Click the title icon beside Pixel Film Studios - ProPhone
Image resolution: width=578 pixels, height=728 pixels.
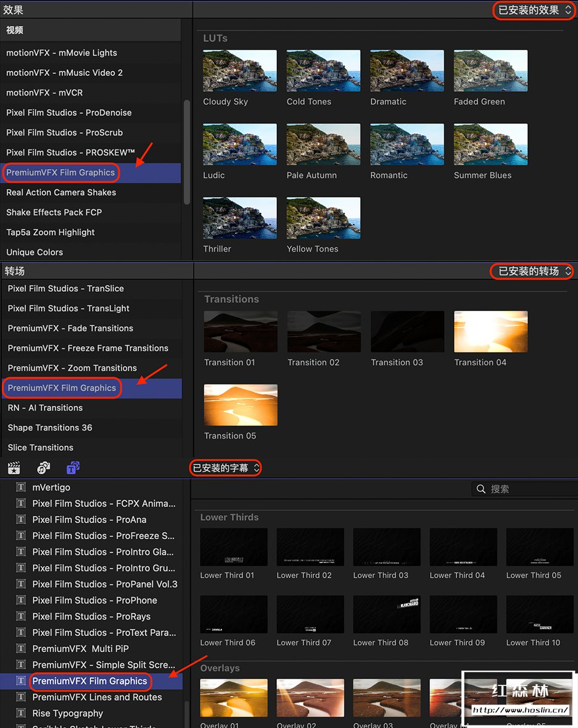coord(21,600)
